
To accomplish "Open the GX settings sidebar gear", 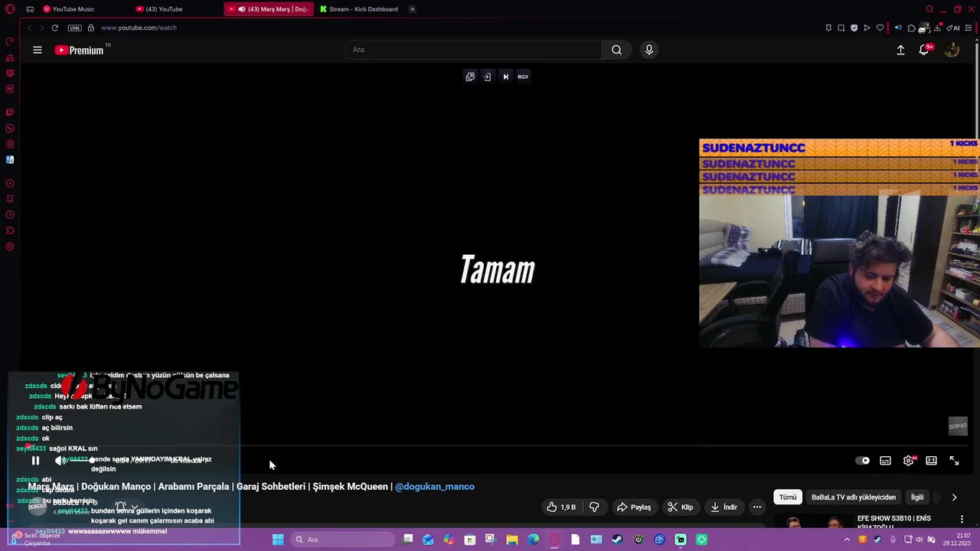I will pyautogui.click(x=10, y=246).
